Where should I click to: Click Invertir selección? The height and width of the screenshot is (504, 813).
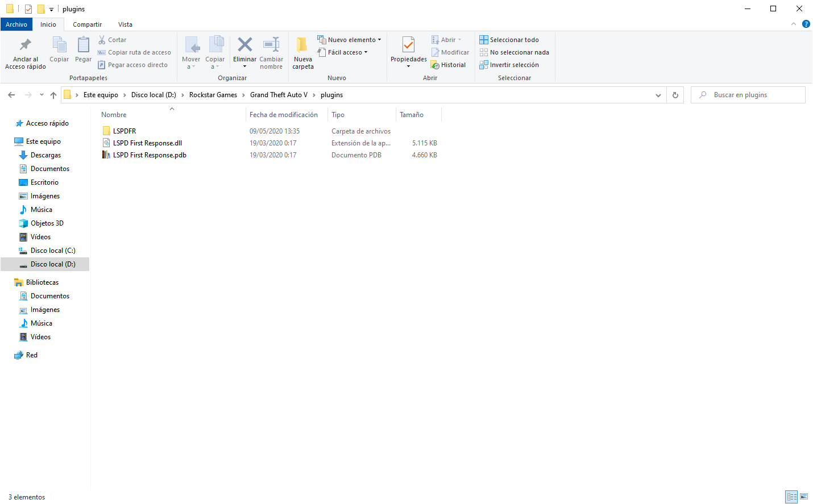tap(509, 65)
